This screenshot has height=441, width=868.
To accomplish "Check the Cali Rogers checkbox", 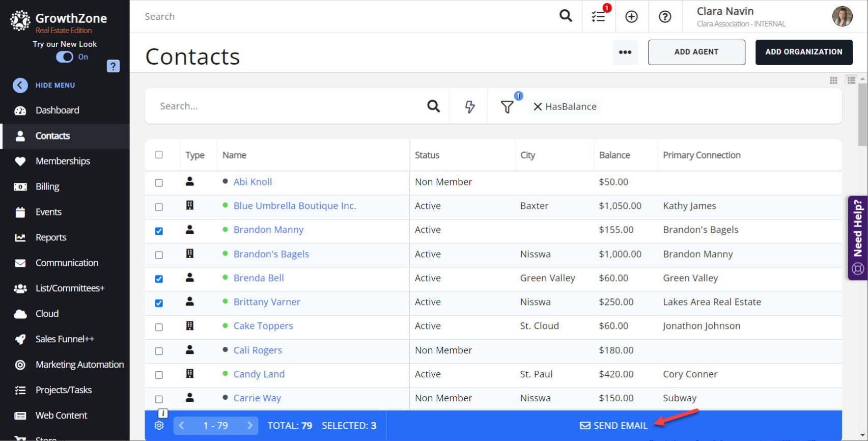I will pyautogui.click(x=159, y=351).
